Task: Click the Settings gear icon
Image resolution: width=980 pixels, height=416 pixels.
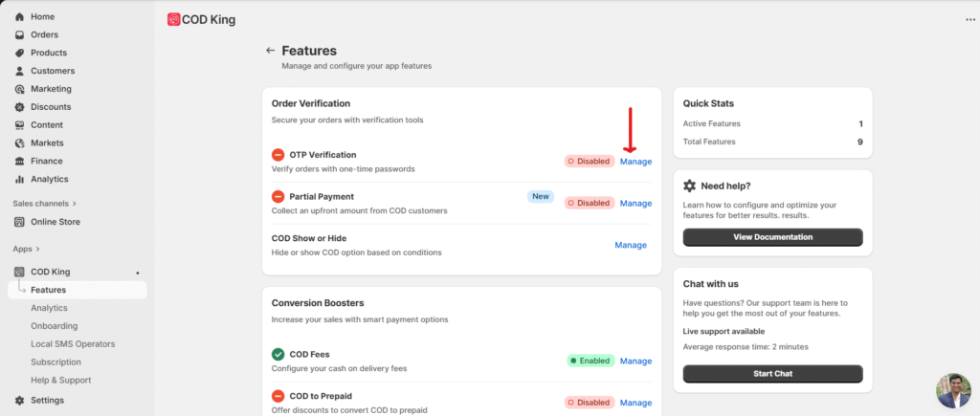Action: [20, 401]
